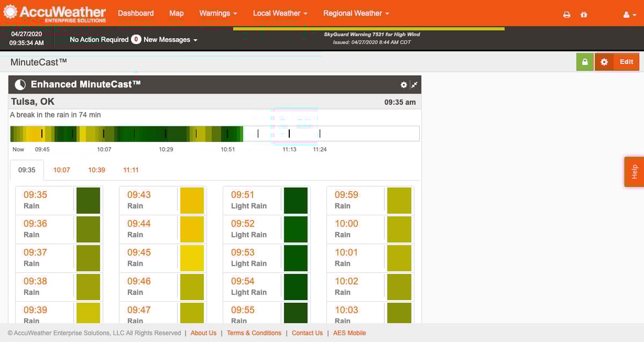Click the Help tab on the right edge
Viewport: 644px width, 342px height.
(634, 171)
